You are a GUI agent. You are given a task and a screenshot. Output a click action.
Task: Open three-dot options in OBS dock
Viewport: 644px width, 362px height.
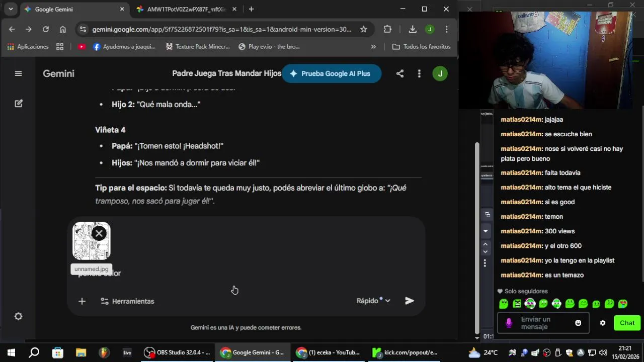click(x=485, y=263)
